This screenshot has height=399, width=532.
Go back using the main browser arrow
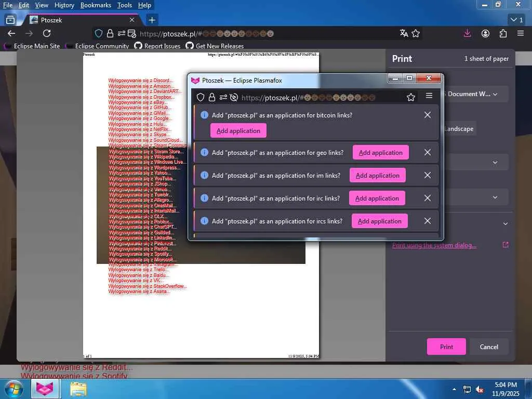(11, 33)
